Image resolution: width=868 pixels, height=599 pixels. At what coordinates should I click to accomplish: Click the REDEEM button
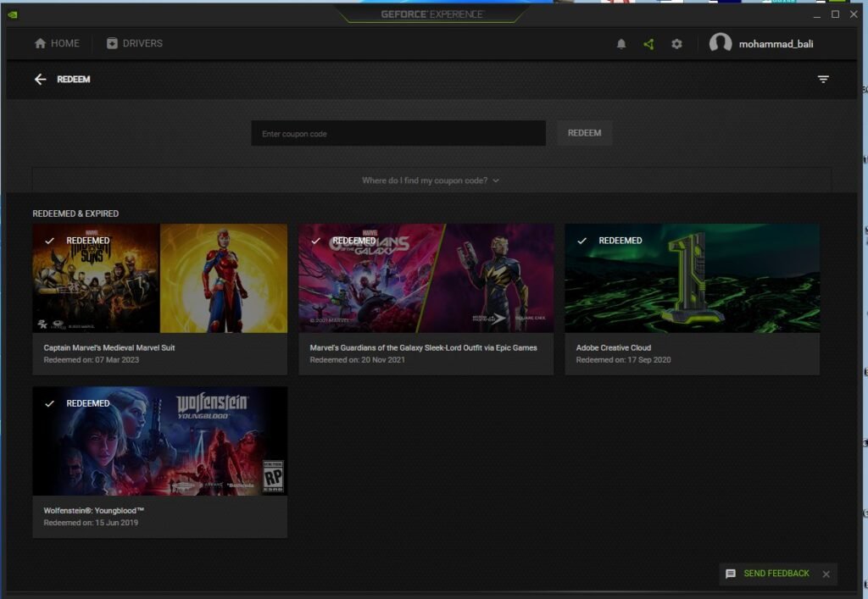[583, 133]
